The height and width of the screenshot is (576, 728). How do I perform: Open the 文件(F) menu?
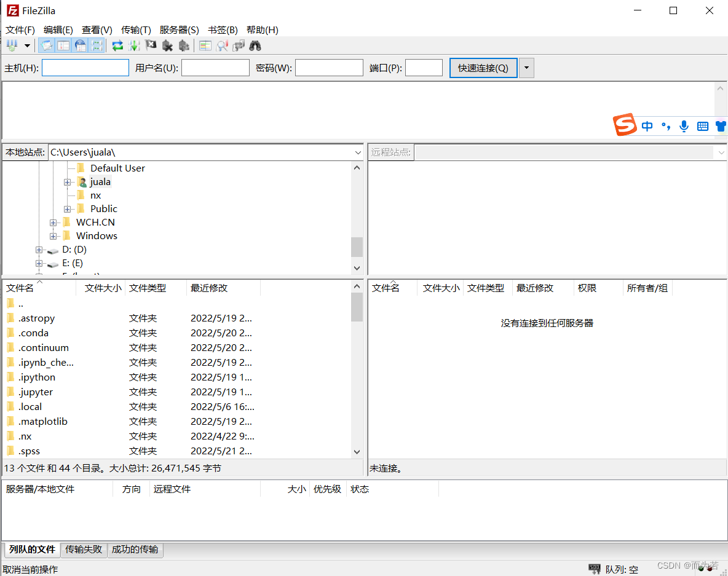(x=20, y=30)
